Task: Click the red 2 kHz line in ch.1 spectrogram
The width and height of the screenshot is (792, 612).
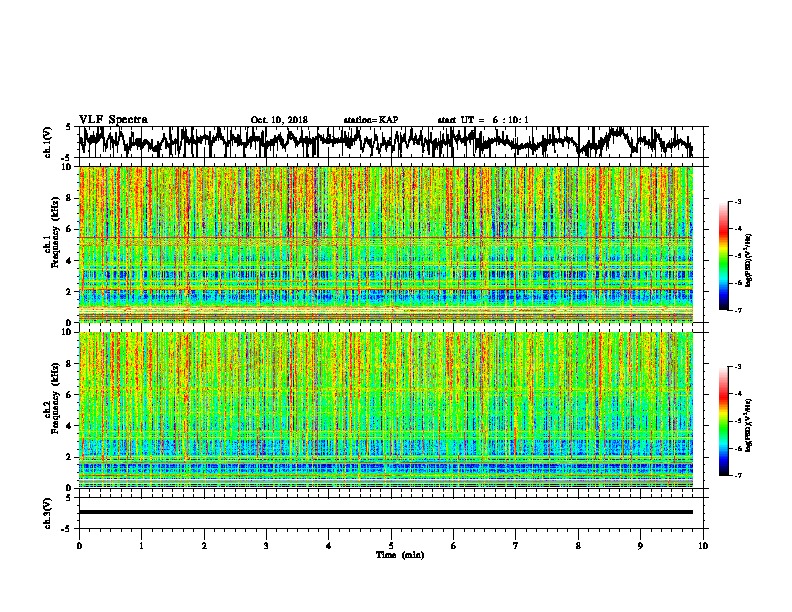Action: coord(386,289)
